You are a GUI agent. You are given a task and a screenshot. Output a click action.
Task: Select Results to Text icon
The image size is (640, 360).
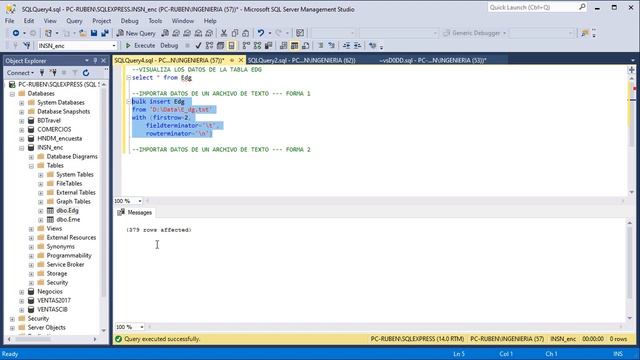(x=283, y=45)
